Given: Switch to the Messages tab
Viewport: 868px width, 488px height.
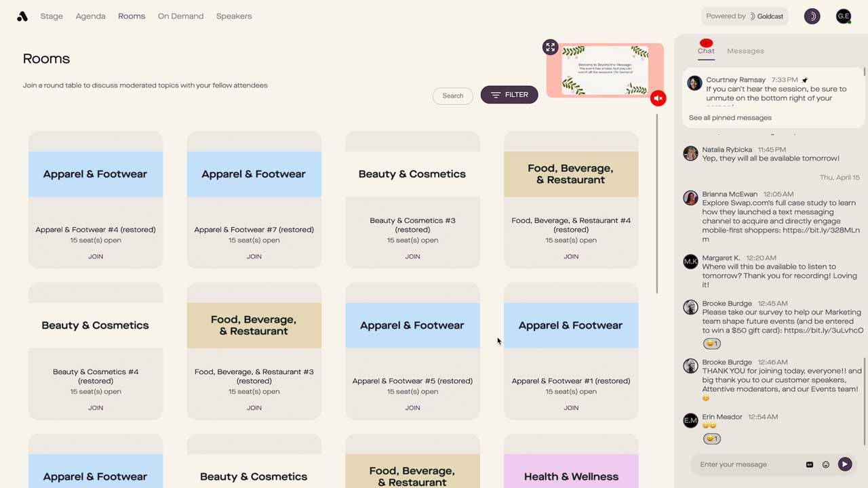Looking at the screenshot, I should (745, 51).
